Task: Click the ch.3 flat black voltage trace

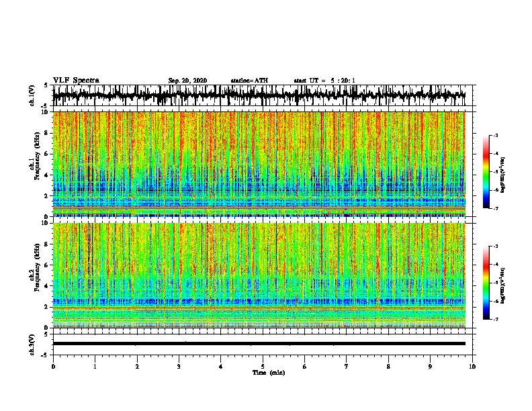Action: click(259, 344)
